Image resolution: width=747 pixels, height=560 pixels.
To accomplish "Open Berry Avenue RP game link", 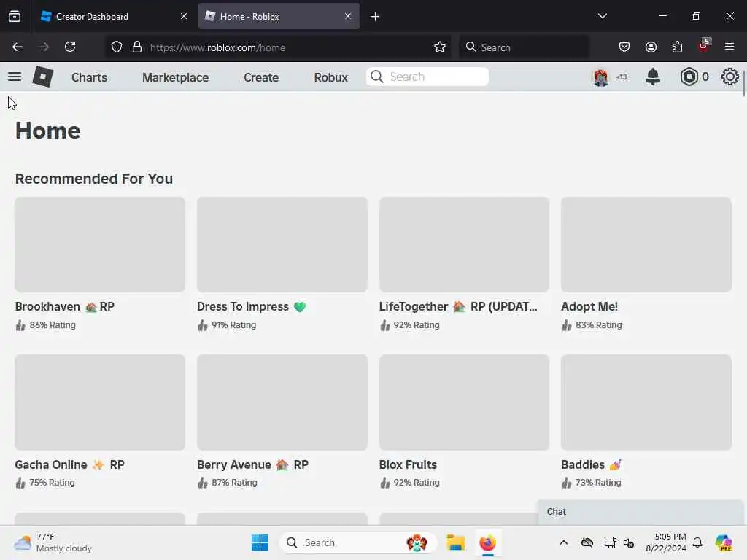I will [x=252, y=464].
